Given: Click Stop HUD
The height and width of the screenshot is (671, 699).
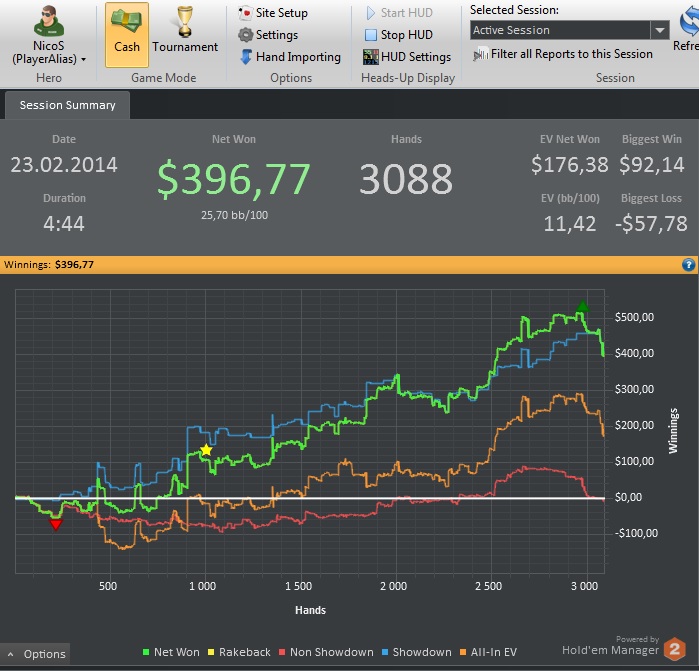Looking at the screenshot, I should (x=399, y=35).
